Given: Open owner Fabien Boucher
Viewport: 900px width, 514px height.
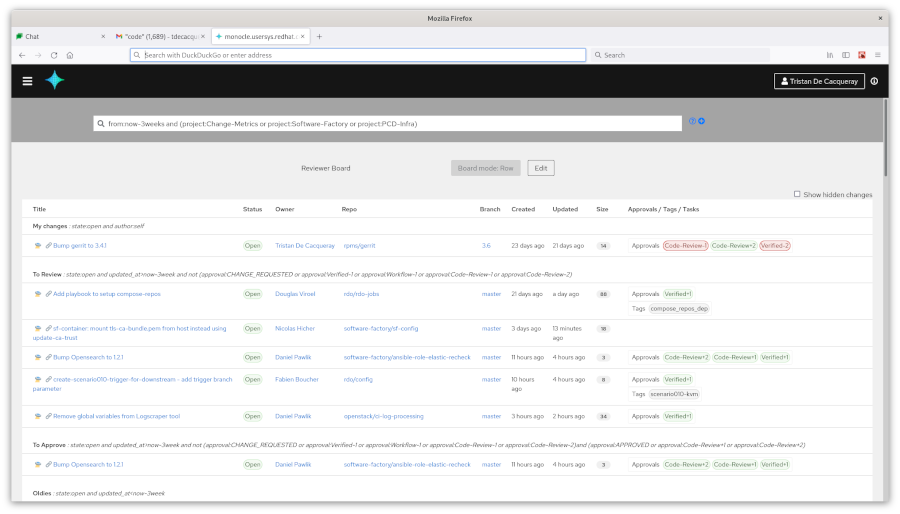Looking at the screenshot, I should (x=297, y=379).
